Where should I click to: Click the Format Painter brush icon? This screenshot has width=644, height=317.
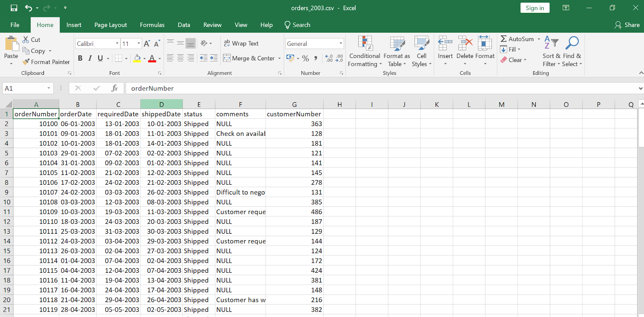pos(26,62)
